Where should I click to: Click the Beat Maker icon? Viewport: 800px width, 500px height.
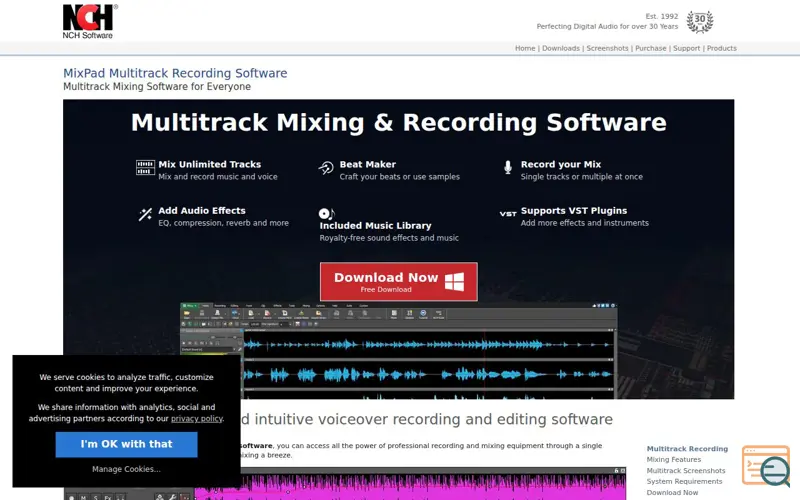point(326,167)
